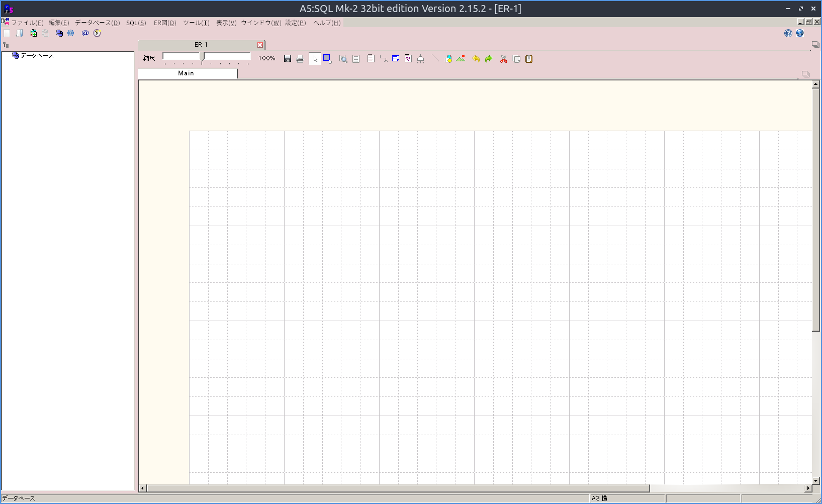The image size is (822, 504).
Task: Click the scroll right arrow of canvas
Action: coord(808,488)
